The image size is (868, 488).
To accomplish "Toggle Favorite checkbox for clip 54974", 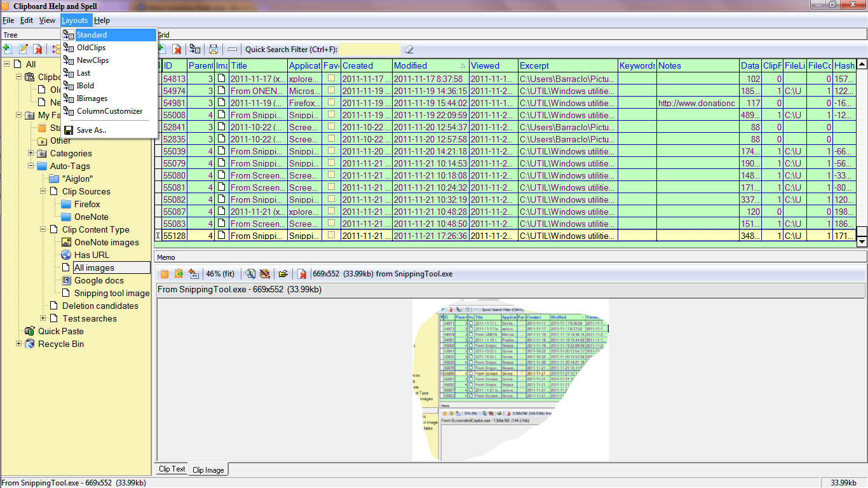I will [331, 91].
